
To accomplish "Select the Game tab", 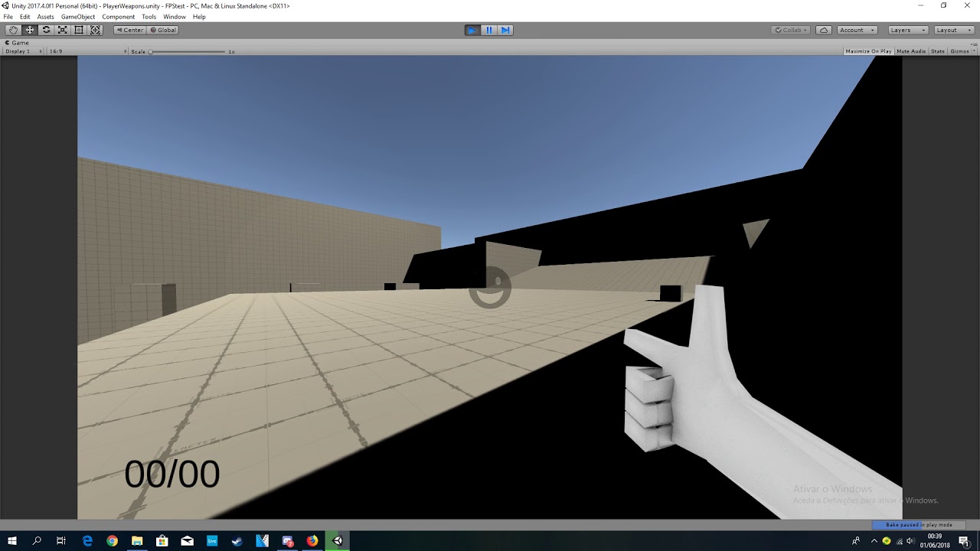I will 17,43.
